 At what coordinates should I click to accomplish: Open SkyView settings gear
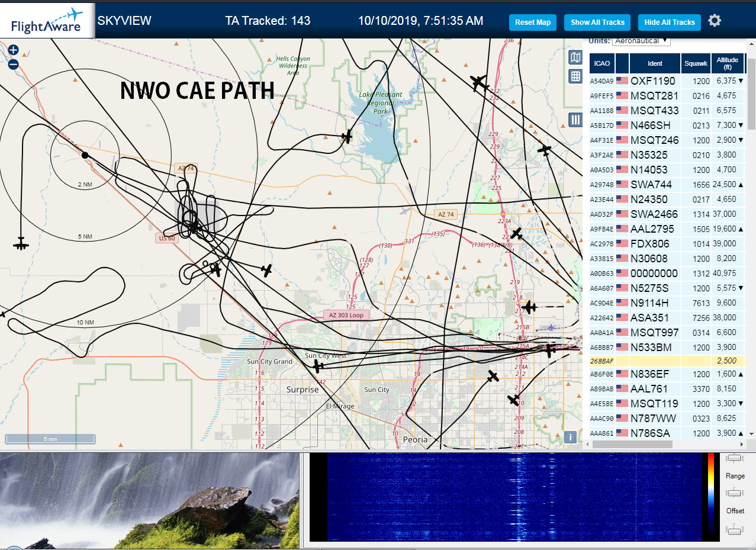(x=715, y=21)
